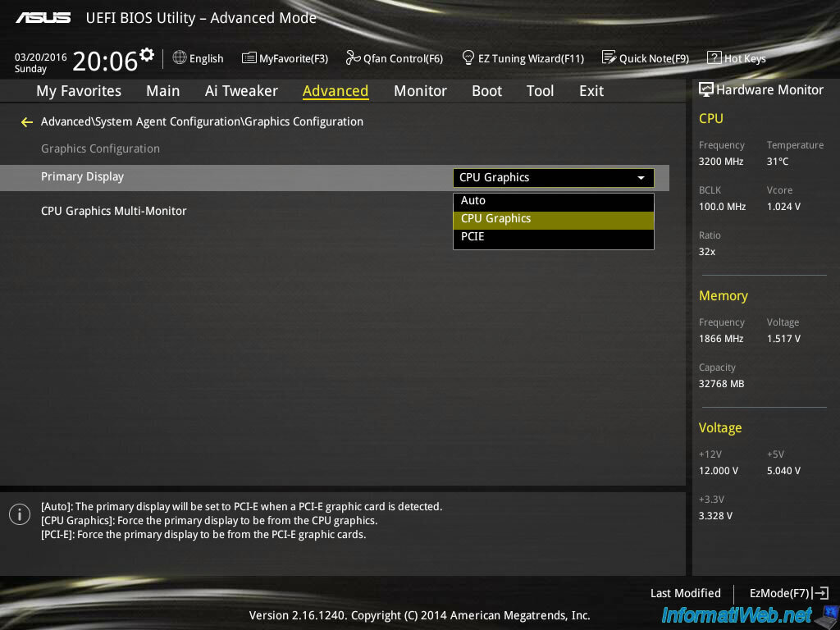
Task: Click the memory frequency 1866 MHz
Action: click(720, 339)
